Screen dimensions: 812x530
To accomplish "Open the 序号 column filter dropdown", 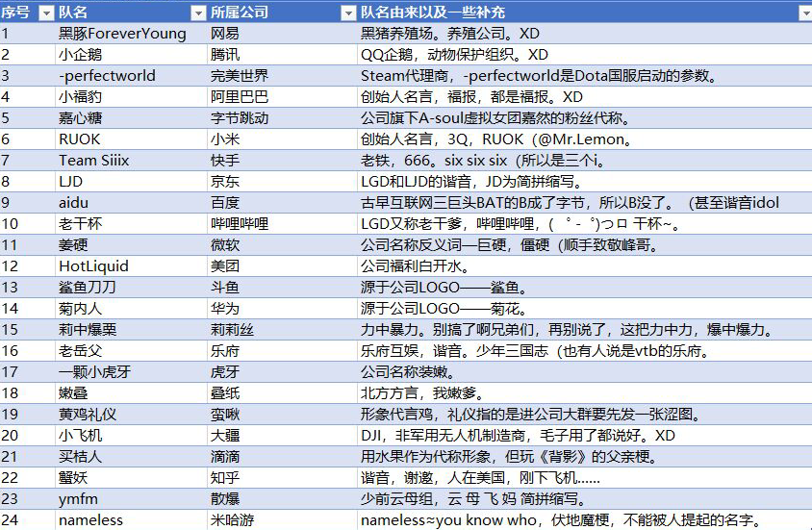I will coord(46,13).
